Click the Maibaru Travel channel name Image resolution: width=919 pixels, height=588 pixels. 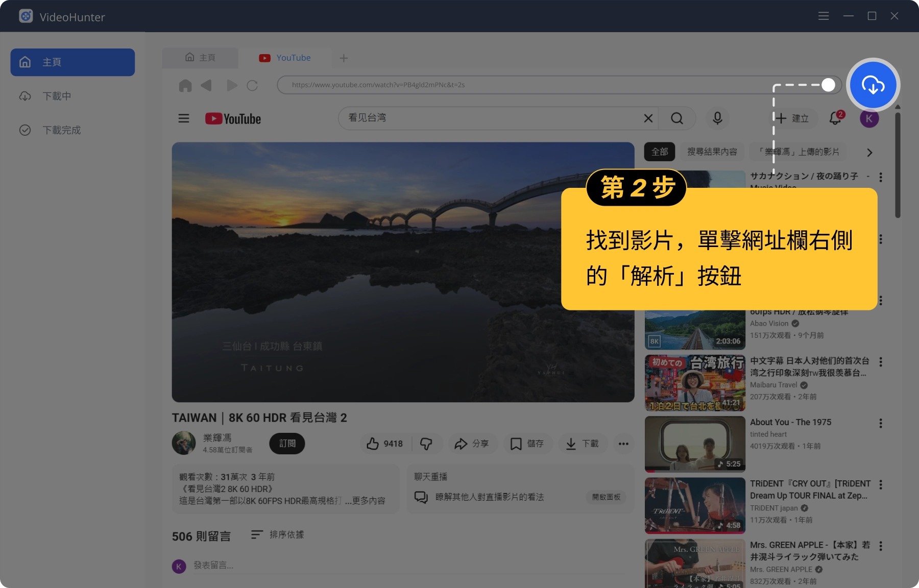(773, 385)
